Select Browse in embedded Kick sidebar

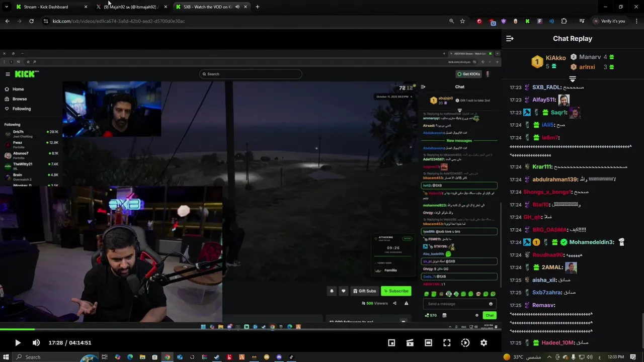[16, 99]
